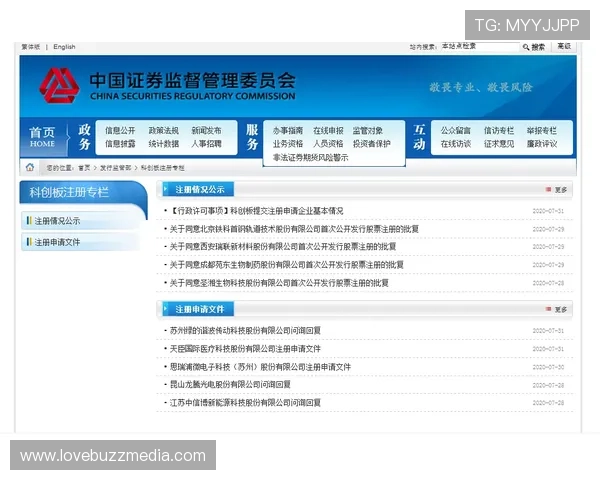Open 思瑞浦微电子科技 application file

pyautogui.click(x=260, y=367)
